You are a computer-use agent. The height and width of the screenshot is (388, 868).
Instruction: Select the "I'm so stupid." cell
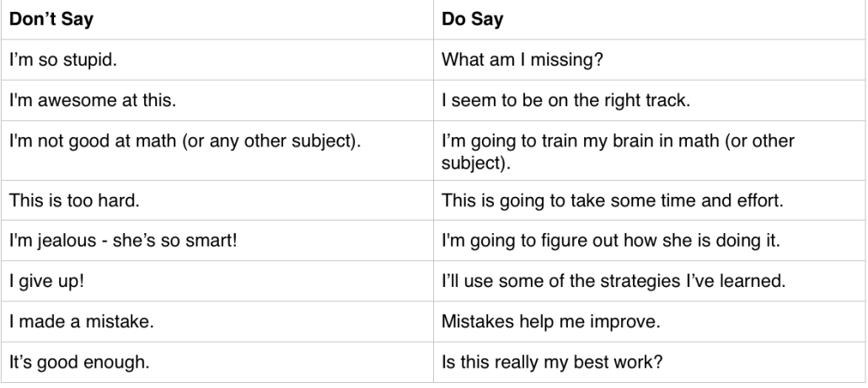217,60
